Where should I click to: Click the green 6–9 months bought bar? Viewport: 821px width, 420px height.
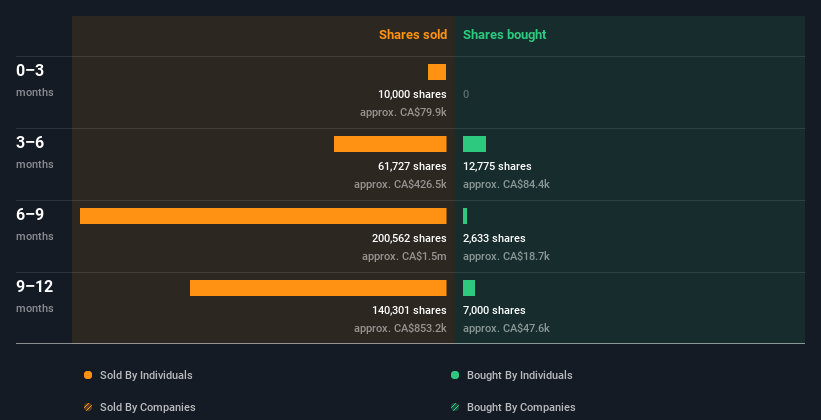click(x=465, y=216)
